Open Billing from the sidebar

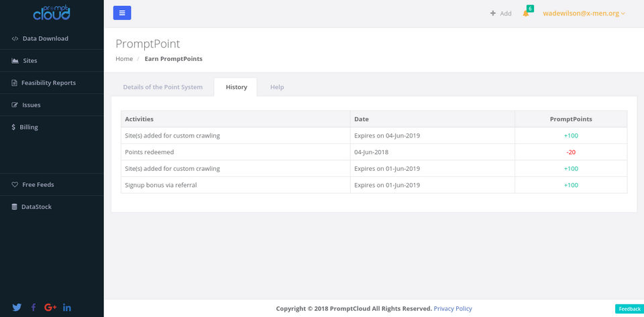28,127
